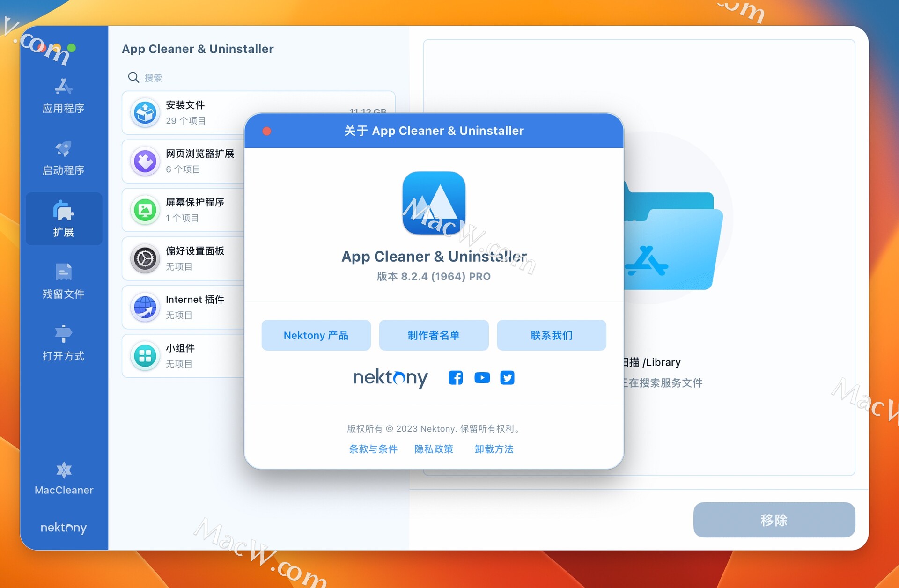Click version text 版本 8.2.4 (1964) PRO
This screenshot has width=899, height=588.
(x=434, y=276)
